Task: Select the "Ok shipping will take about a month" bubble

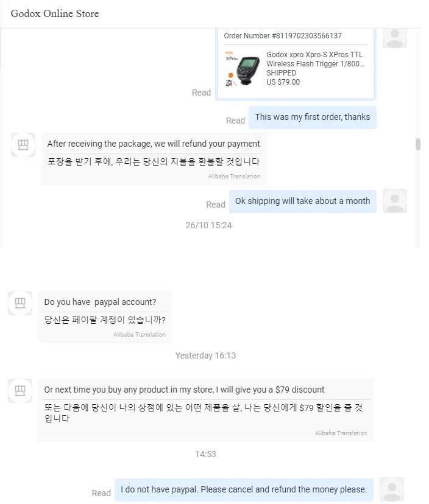Action: (302, 201)
